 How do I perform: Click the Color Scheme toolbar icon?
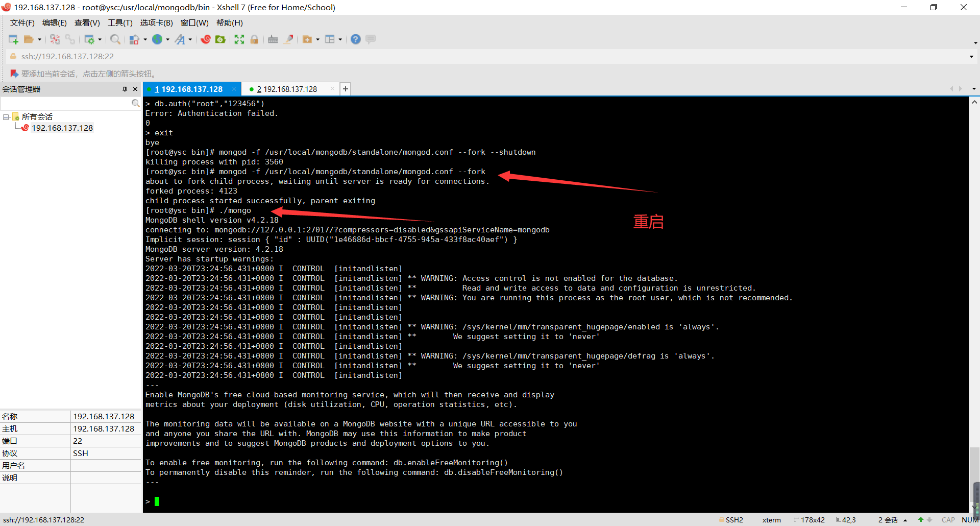click(x=134, y=39)
